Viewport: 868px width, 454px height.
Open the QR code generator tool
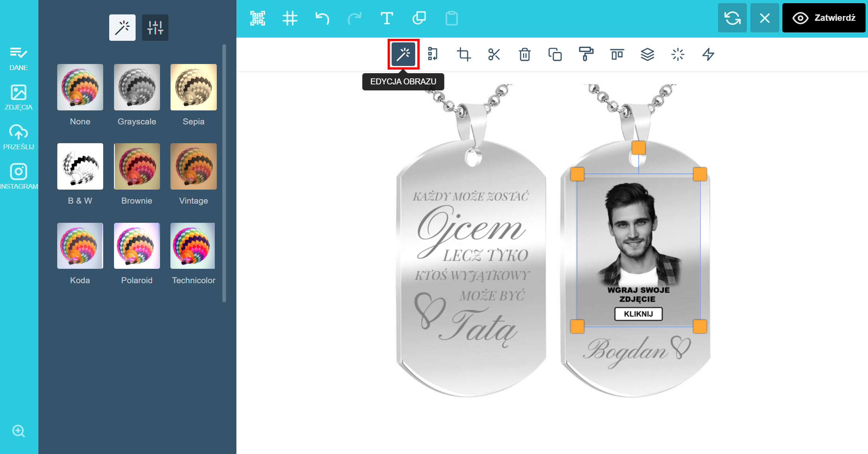(258, 18)
